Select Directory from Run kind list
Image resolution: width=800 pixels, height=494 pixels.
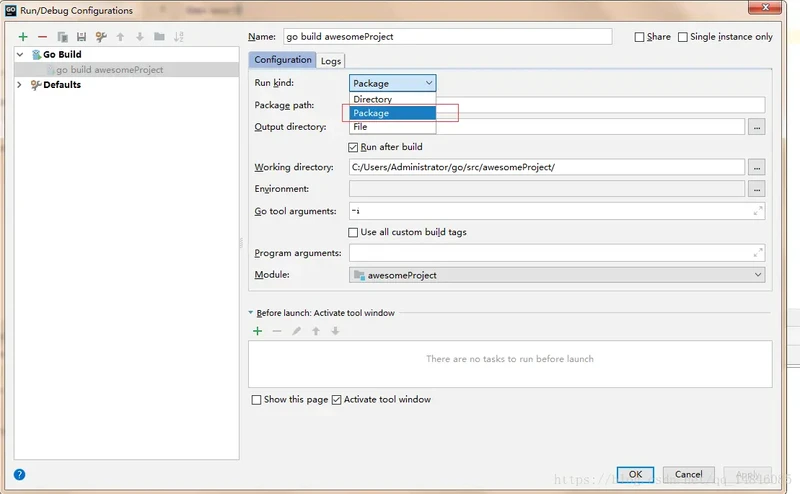(x=373, y=99)
